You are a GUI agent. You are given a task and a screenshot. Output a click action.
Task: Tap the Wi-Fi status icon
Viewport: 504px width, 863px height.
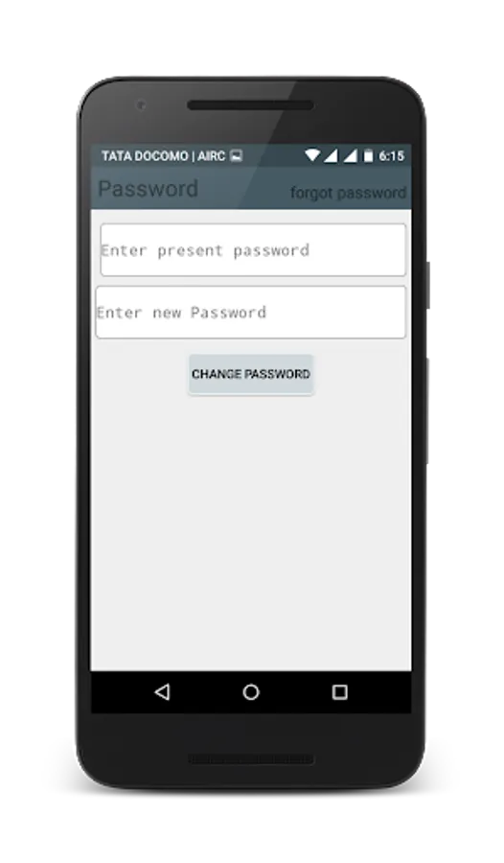312,155
